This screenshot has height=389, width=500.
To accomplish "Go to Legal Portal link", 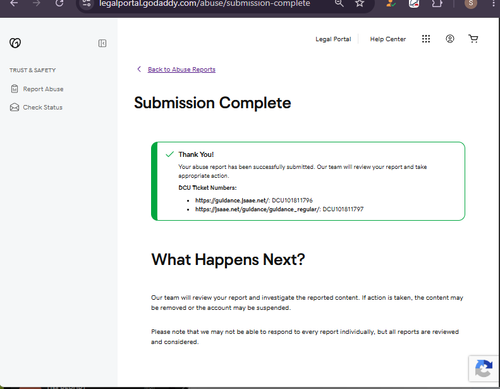I will click(x=333, y=39).
